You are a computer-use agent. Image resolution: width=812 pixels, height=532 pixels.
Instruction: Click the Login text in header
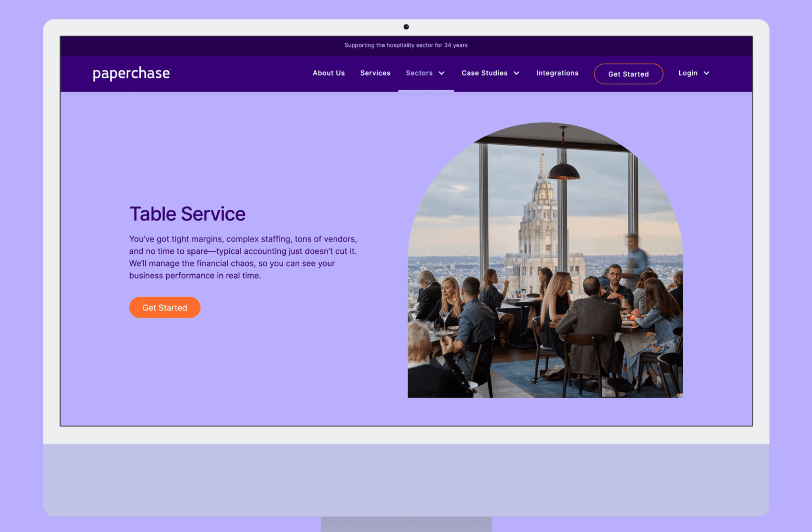click(688, 73)
